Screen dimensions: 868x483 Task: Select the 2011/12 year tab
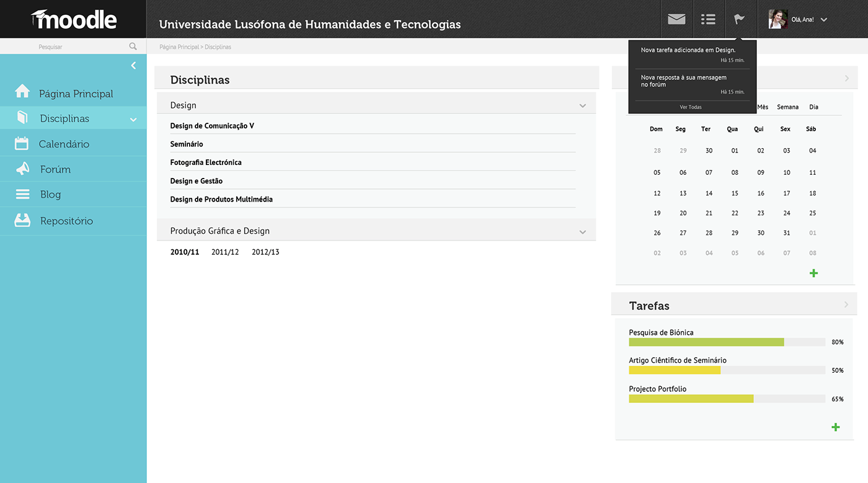[225, 252]
